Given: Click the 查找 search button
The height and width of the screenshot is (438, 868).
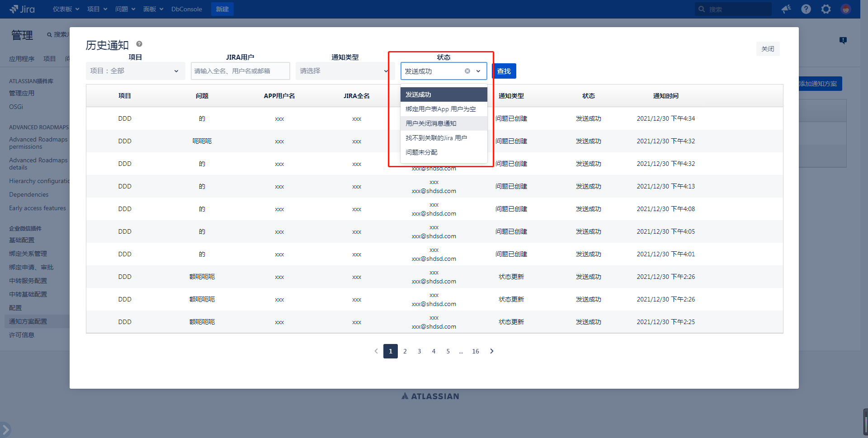Looking at the screenshot, I should coord(504,71).
